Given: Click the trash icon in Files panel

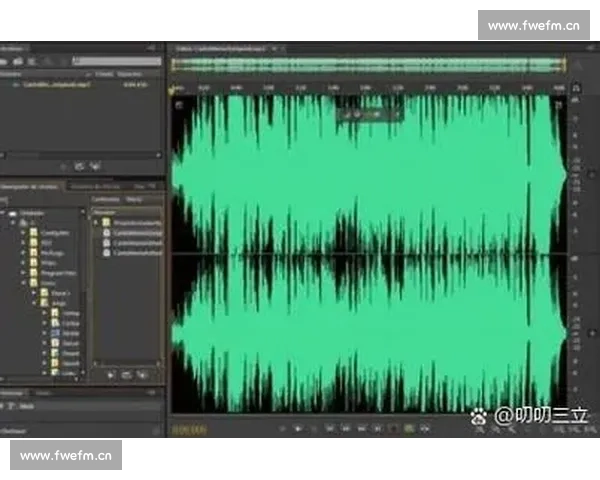Looking at the screenshot, I should (96, 166).
